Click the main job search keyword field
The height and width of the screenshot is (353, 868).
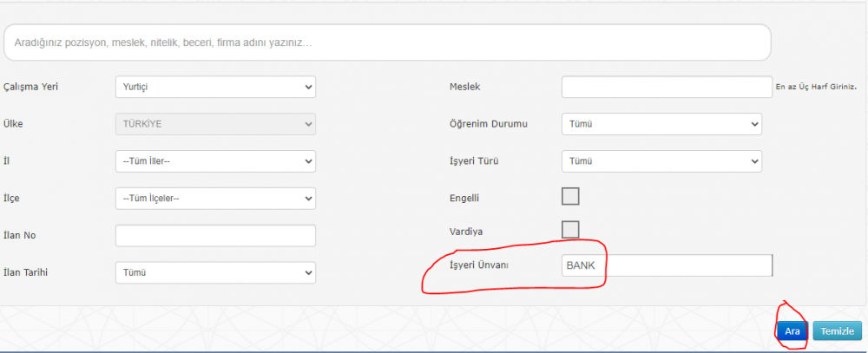[387, 42]
